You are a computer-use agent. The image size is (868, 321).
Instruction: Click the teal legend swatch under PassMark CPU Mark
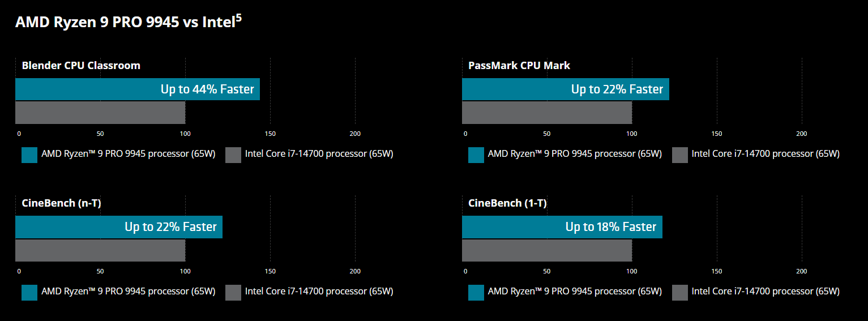pyautogui.click(x=476, y=155)
